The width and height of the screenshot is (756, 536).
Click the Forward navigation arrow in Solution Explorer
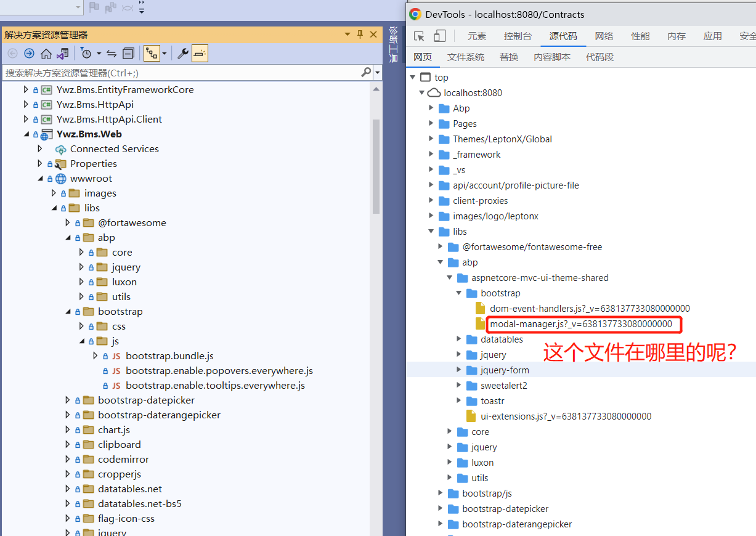pyautogui.click(x=29, y=54)
